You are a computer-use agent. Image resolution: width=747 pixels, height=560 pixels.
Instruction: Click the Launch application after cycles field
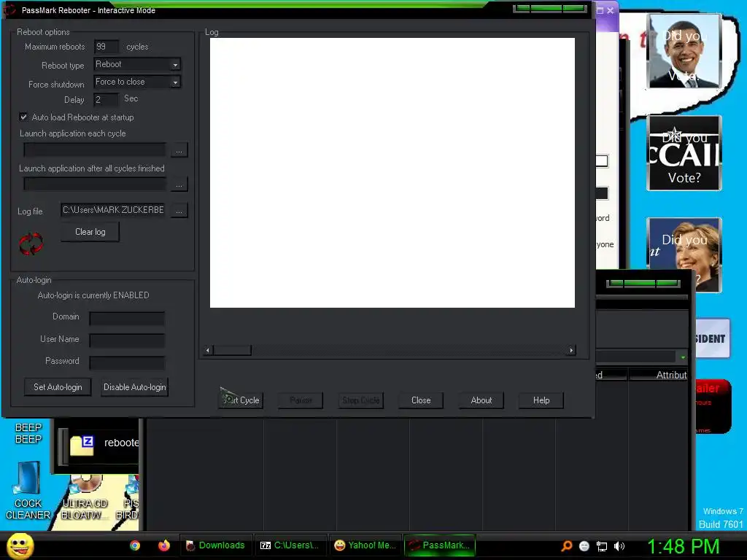coord(95,184)
